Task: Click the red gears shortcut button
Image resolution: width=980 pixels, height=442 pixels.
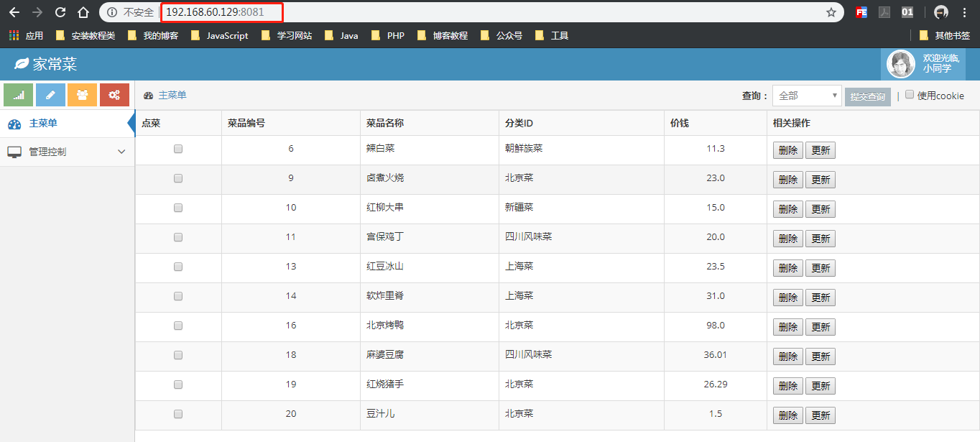Action: pyautogui.click(x=114, y=95)
